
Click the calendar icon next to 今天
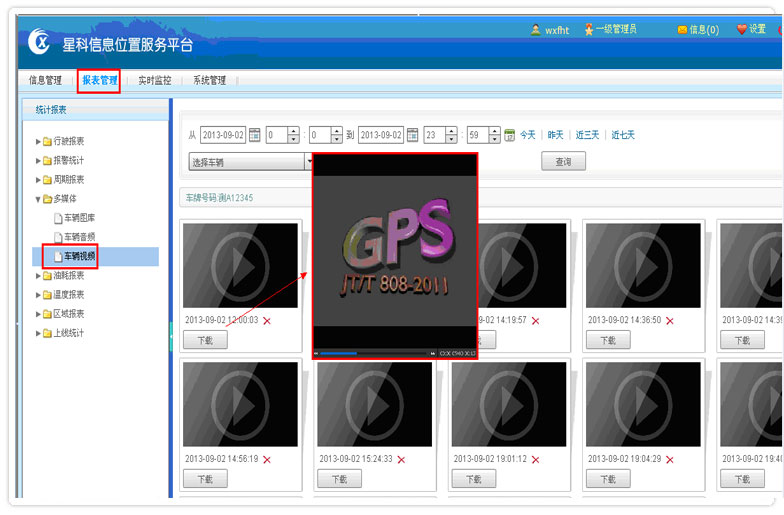[x=509, y=135]
